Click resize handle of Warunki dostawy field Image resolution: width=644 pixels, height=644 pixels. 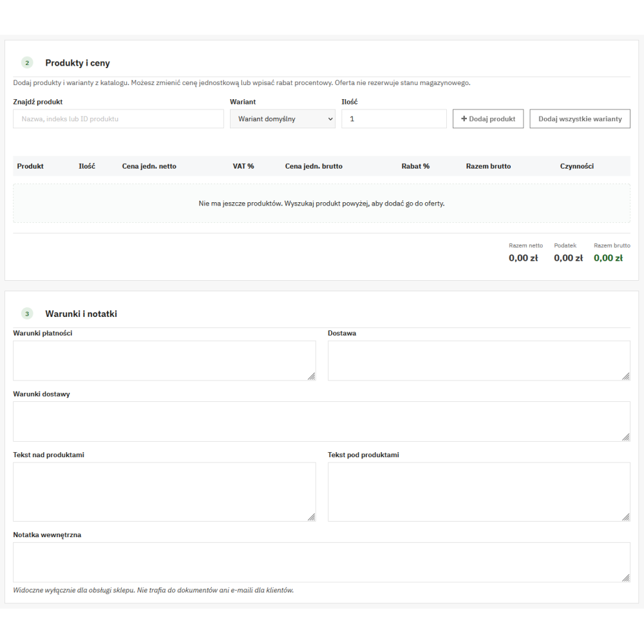click(x=626, y=437)
